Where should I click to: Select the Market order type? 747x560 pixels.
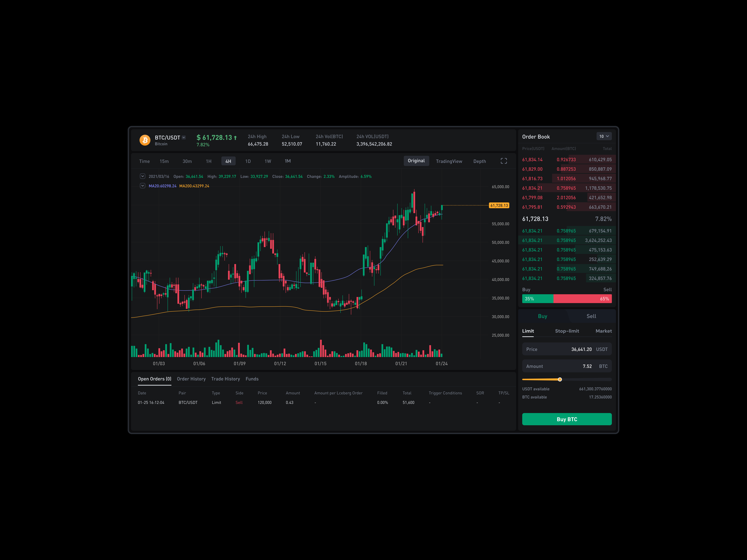[x=604, y=331]
